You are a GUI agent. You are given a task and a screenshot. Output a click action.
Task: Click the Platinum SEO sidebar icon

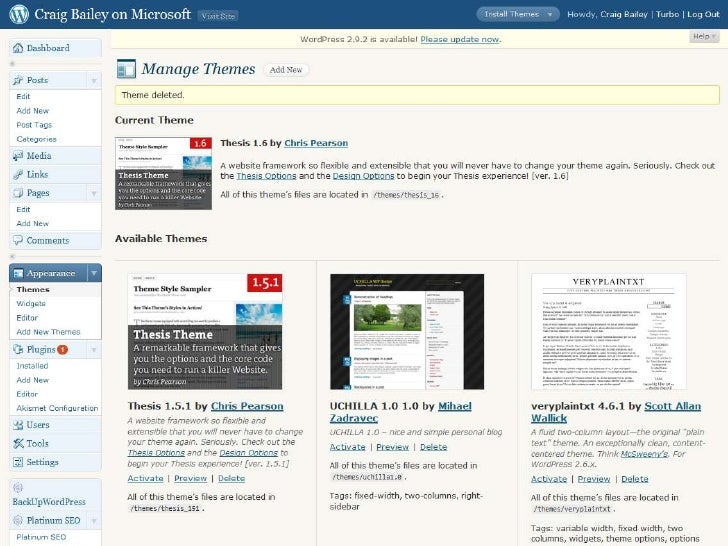tap(18, 520)
